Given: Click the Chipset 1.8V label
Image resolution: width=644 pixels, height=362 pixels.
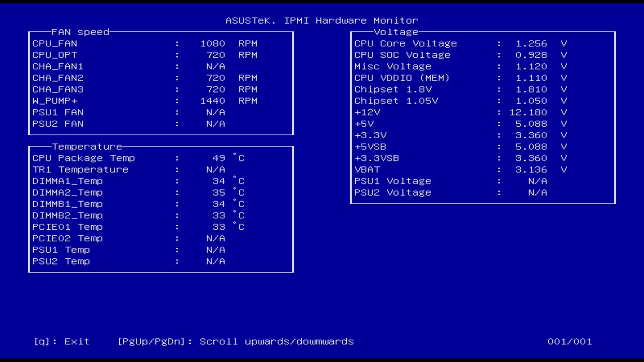Looking at the screenshot, I should click(393, 90).
